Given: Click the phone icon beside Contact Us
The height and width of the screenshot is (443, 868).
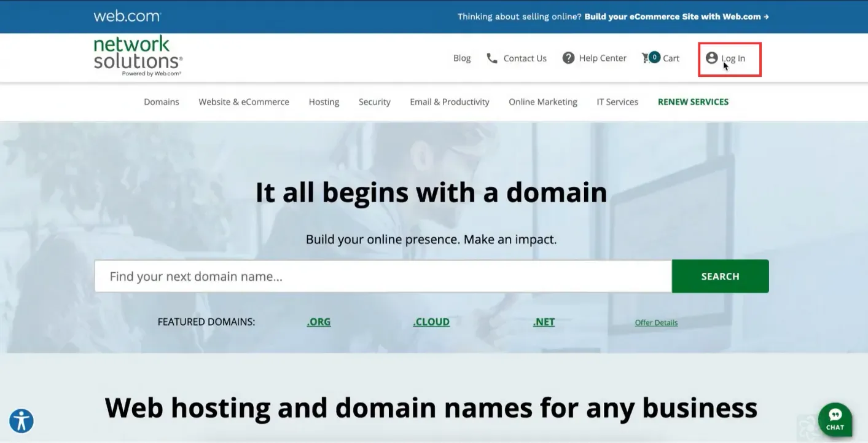Looking at the screenshot, I should [492, 58].
